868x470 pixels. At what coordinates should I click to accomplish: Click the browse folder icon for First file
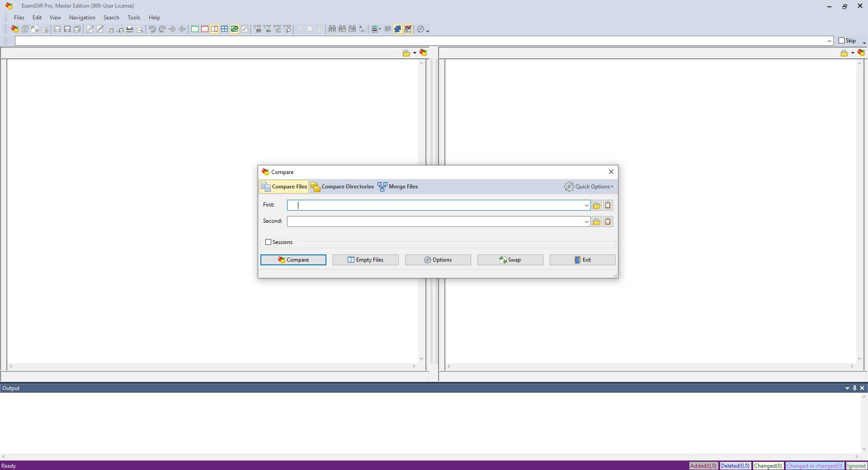pos(597,206)
